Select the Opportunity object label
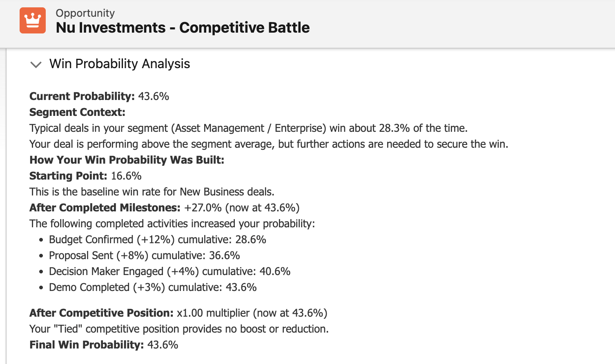This screenshot has height=364, width=615. tap(85, 13)
